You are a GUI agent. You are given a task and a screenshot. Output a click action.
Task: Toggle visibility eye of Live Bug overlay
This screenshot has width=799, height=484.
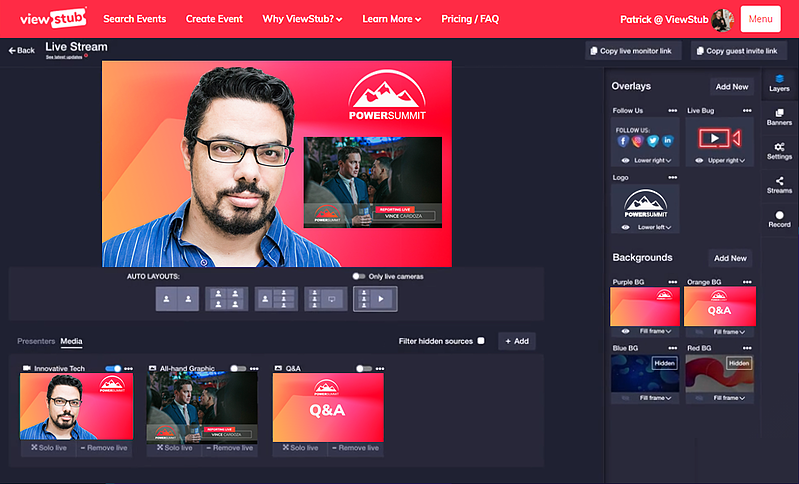point(699,160)
